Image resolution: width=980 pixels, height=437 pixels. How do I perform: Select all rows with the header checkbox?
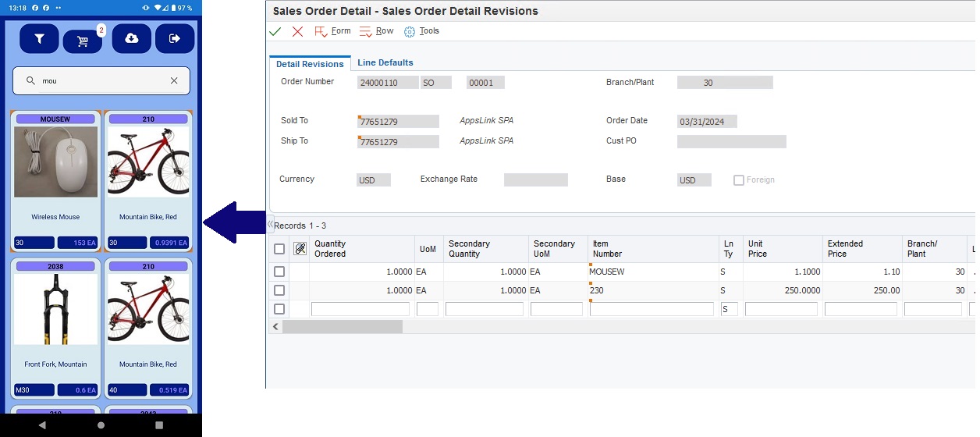pos(279,249)
